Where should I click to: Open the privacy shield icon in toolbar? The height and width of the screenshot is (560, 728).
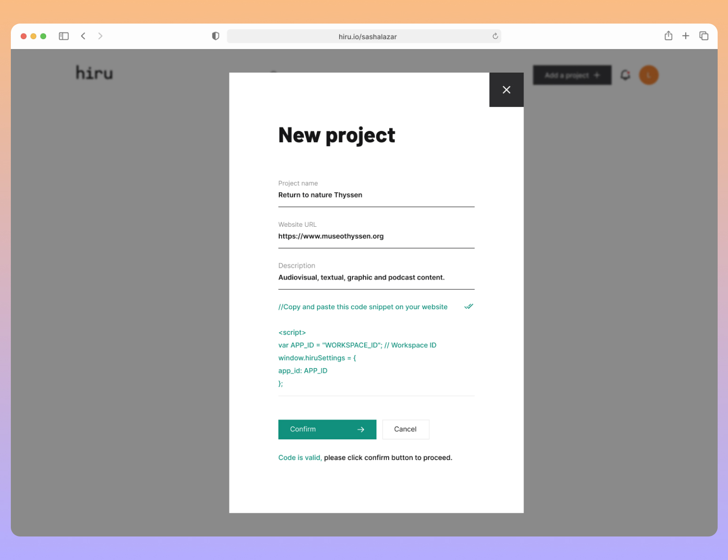coord(215,36)
